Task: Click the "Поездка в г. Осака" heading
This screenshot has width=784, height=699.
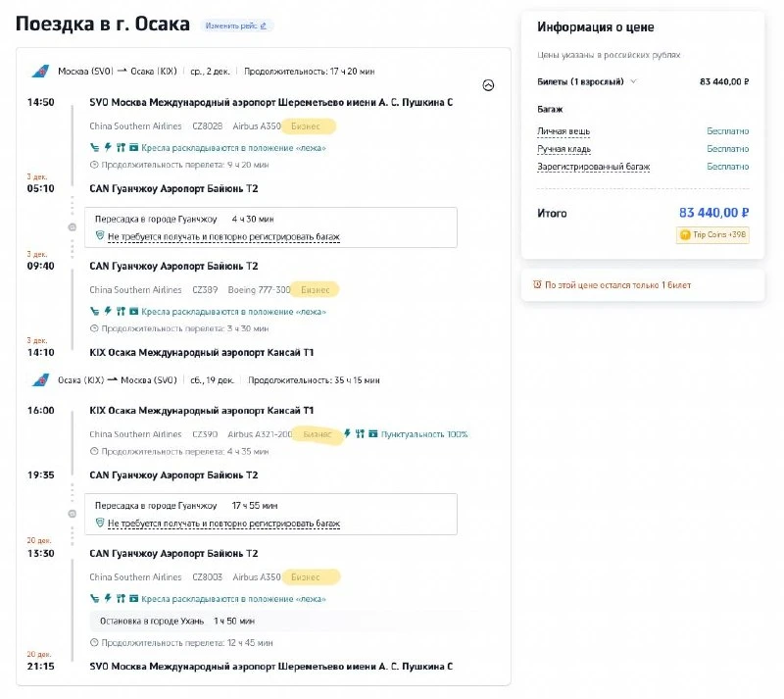Action: tap(103, 24)
